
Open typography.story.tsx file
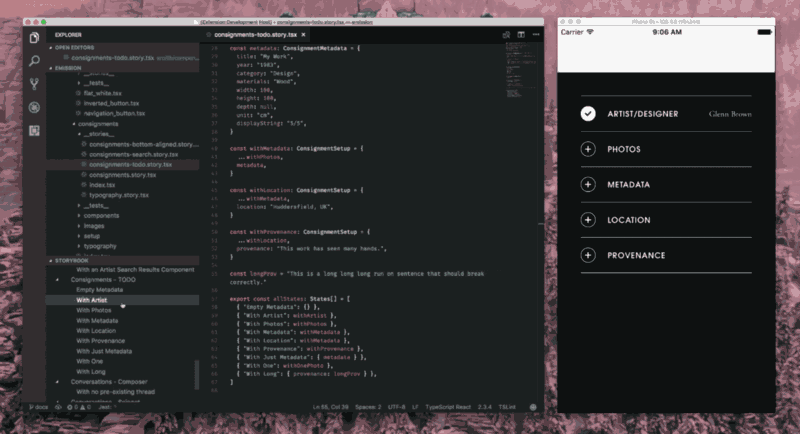point(119,195)
